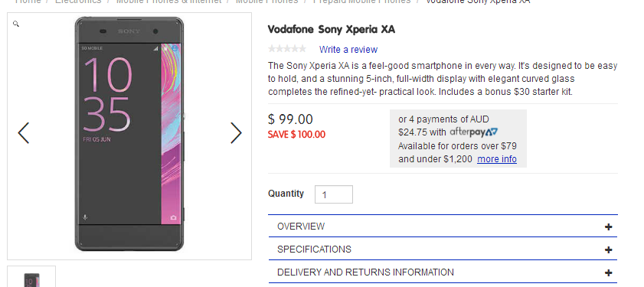The image size is (644, 287).
Task: Click the Afterpay logo
Action: [473, 132]
